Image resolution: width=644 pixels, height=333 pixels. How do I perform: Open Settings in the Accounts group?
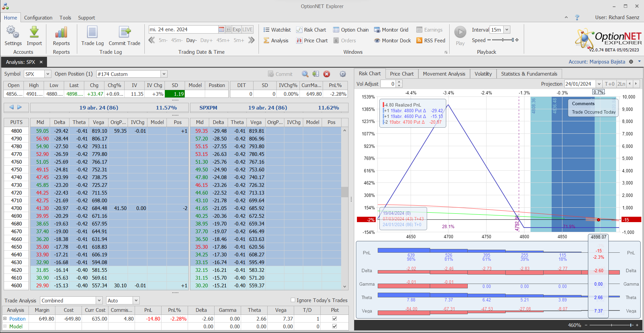[13, 36]
